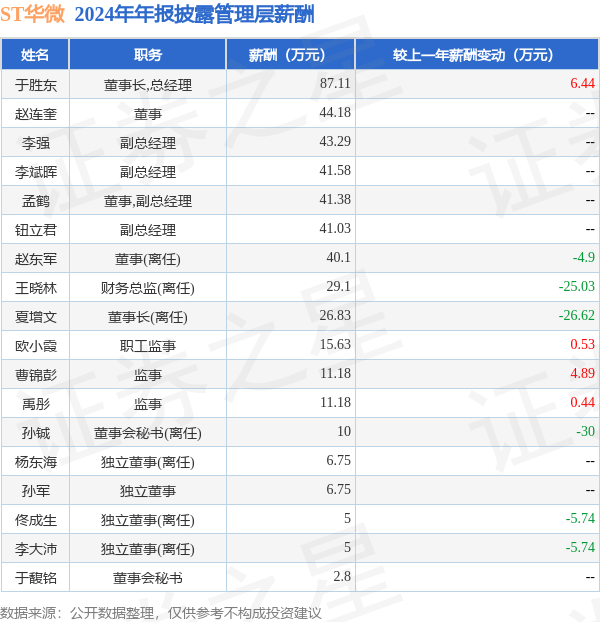Click the name 李大沛
Viewport: 600px width, 622px height.
click(x=36, y=549)
